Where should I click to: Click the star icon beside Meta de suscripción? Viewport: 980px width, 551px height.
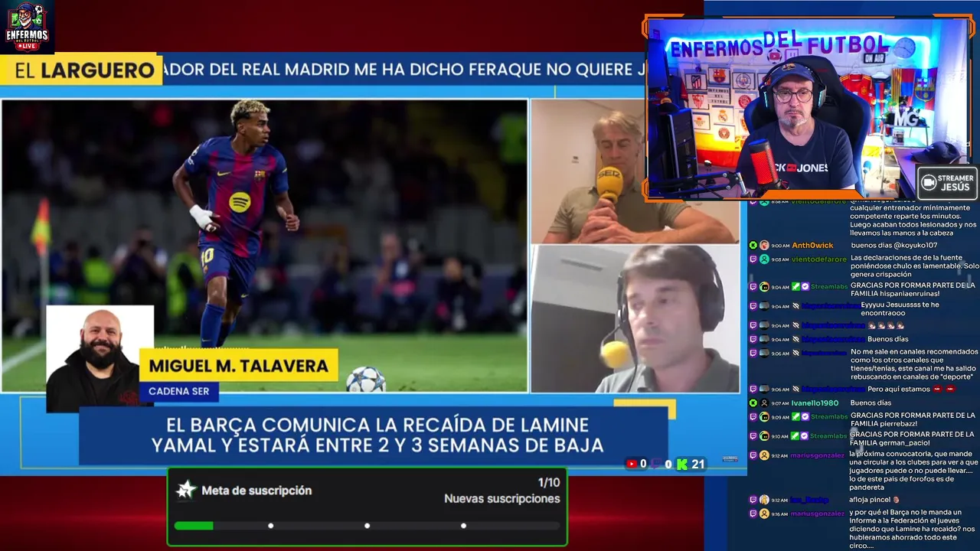click(185, 490)
